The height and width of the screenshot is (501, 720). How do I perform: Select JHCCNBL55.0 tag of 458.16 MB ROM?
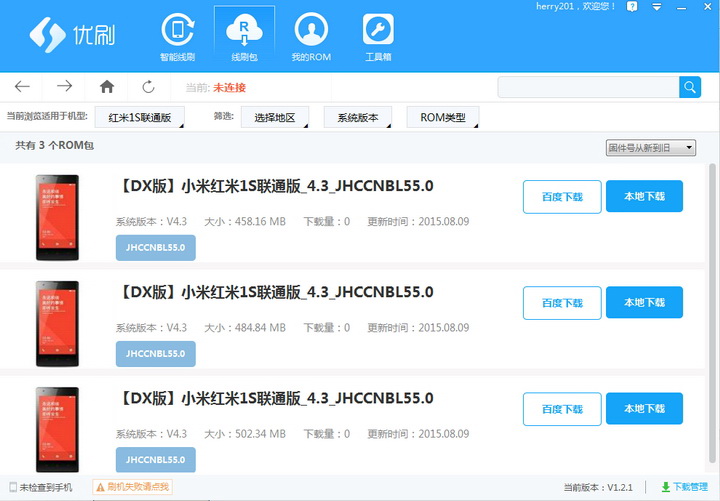click(x=156, y=248)
